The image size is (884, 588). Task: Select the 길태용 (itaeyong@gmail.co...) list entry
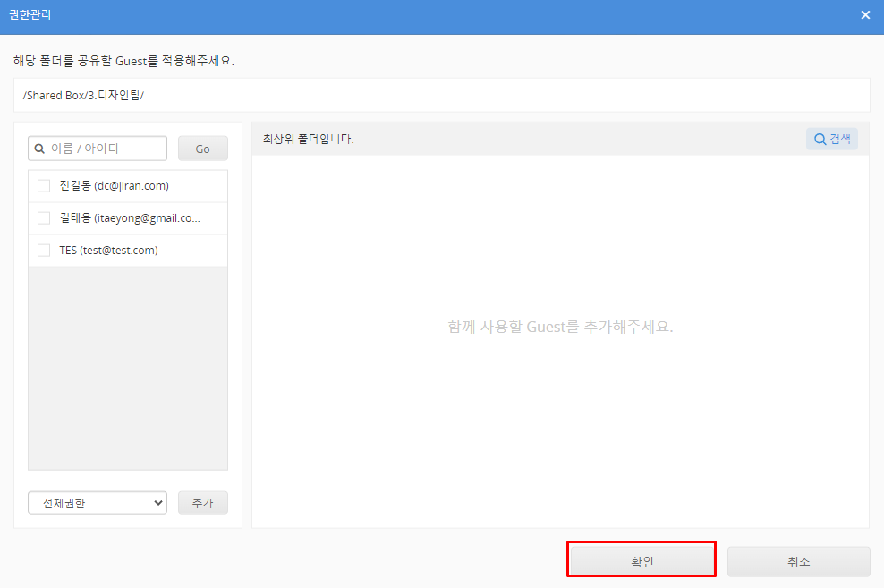click(130, 218)
